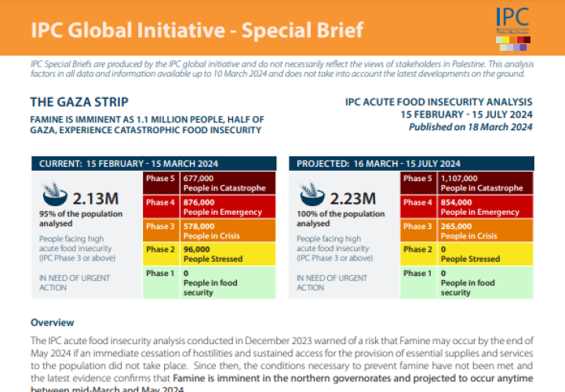
Task: Click '95% of the population analysed' text
Action: coord(81,219)
